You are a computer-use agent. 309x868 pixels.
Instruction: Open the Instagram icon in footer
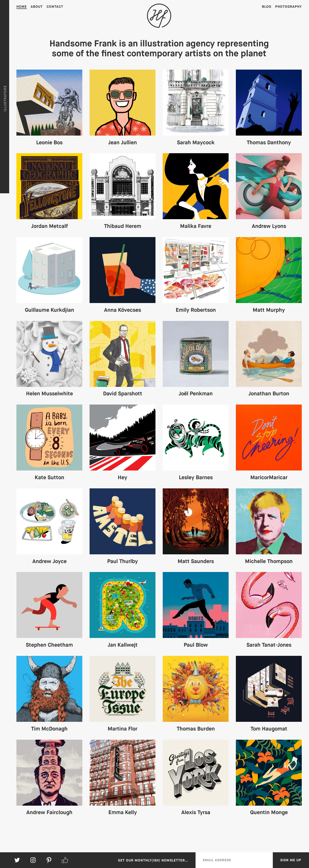point(33,860)
